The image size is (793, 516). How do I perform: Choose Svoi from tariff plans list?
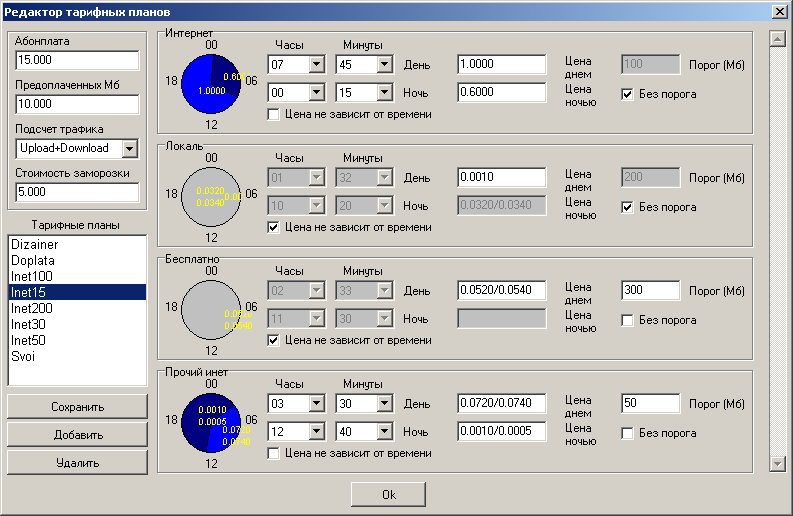[x=22, y=356]
